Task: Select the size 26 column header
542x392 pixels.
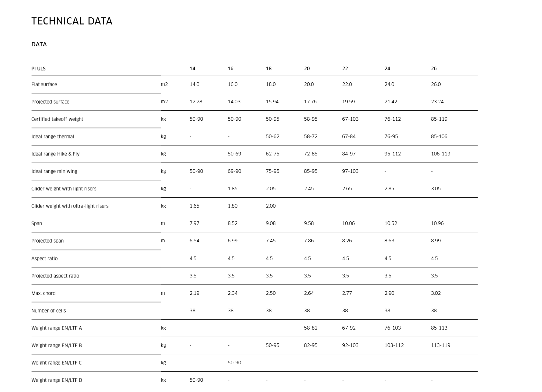Action: pyautogui.click(x=434, y=69)
